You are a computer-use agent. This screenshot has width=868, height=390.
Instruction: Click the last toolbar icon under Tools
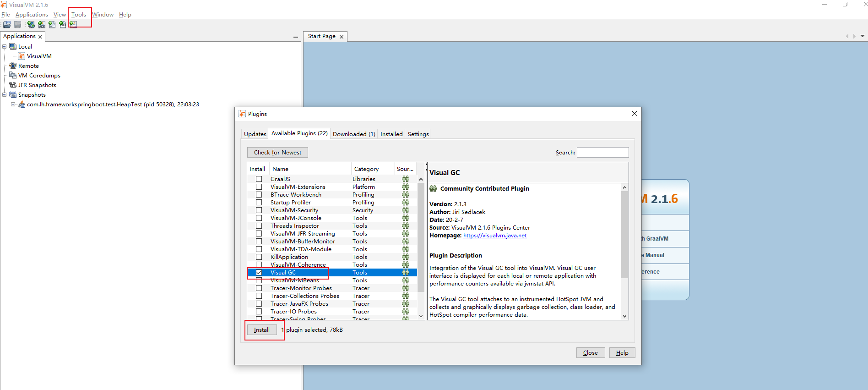[73, 25]
